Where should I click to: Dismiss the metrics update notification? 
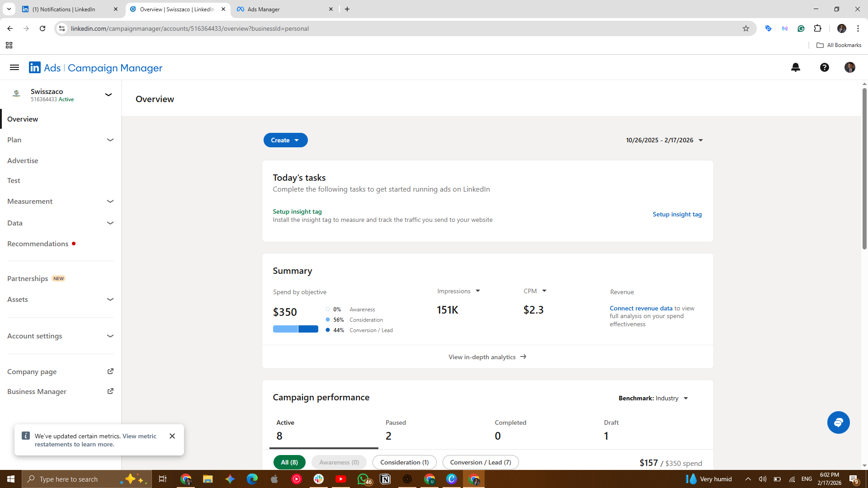[x=172, y=436]
